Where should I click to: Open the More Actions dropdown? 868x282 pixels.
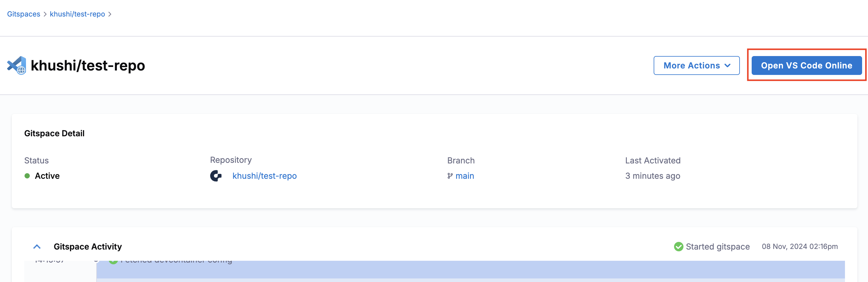click(x=696, y=65)
